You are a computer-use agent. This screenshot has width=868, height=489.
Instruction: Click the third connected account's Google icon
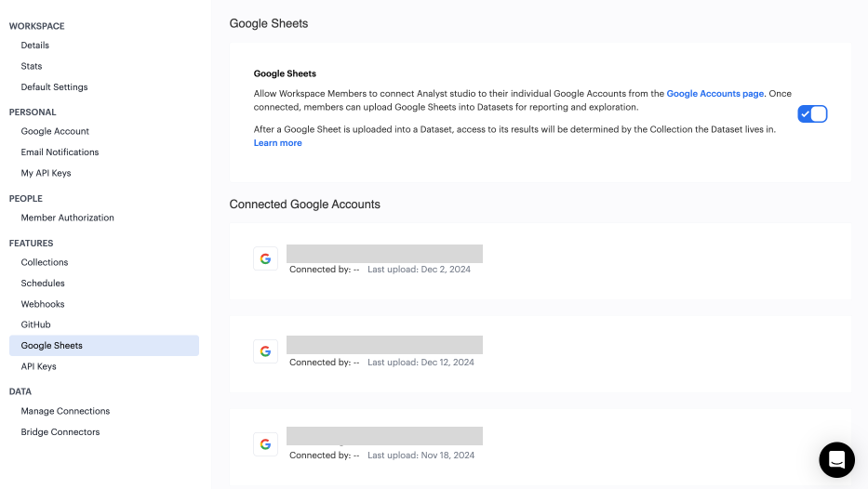tap(265, 444)
